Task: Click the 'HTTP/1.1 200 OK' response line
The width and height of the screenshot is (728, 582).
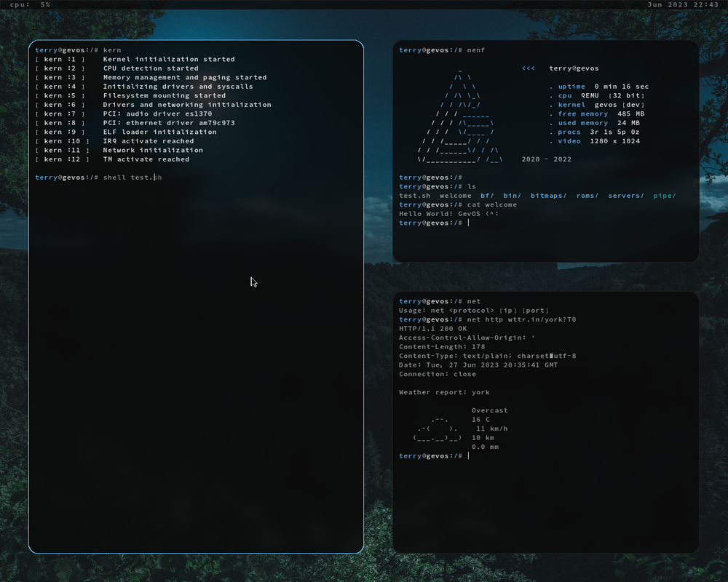Action: pyautogui.click(x=432, y=329)
